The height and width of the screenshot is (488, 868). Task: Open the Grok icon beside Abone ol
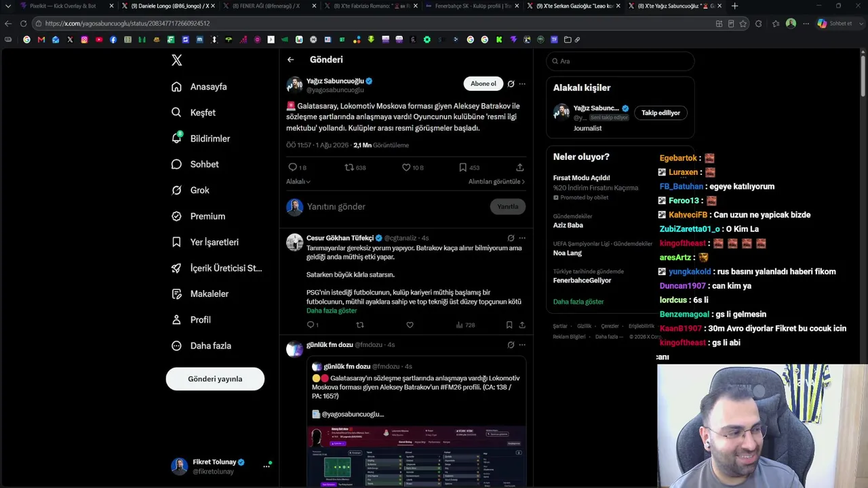511,84
